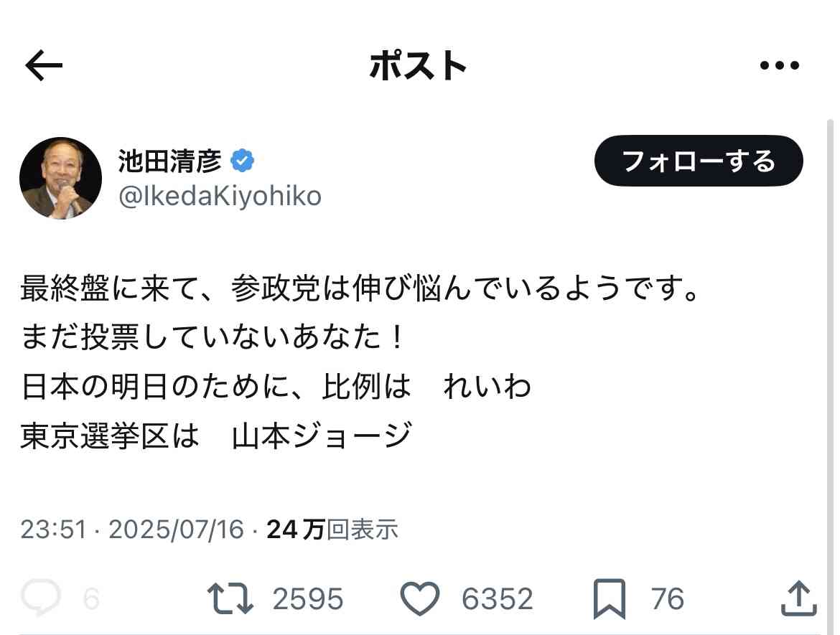Bookmark the post with bookmark icon
840x635 pixels.
610,598
